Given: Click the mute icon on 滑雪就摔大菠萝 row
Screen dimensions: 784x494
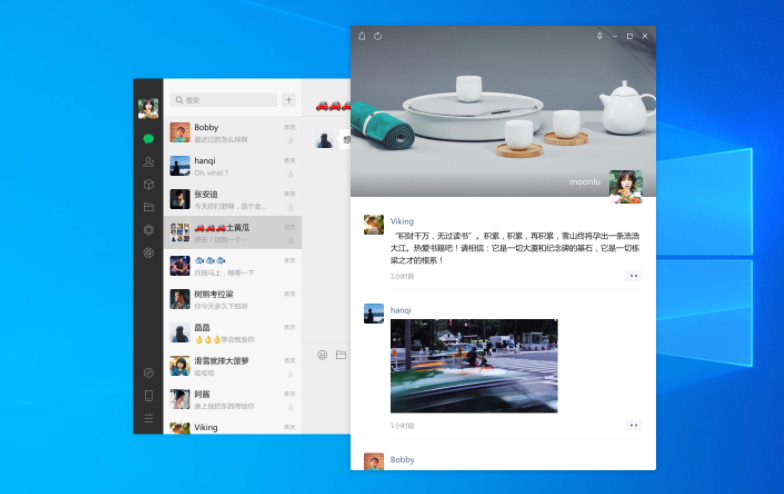Looking at the screenshot, I should 290,374.
